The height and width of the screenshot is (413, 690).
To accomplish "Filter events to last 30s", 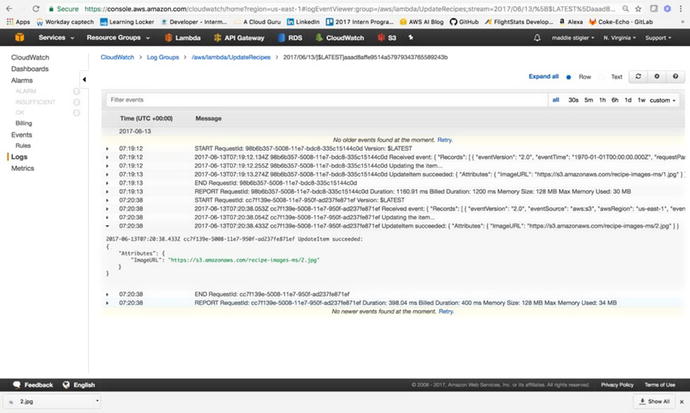I will (573, 100).
